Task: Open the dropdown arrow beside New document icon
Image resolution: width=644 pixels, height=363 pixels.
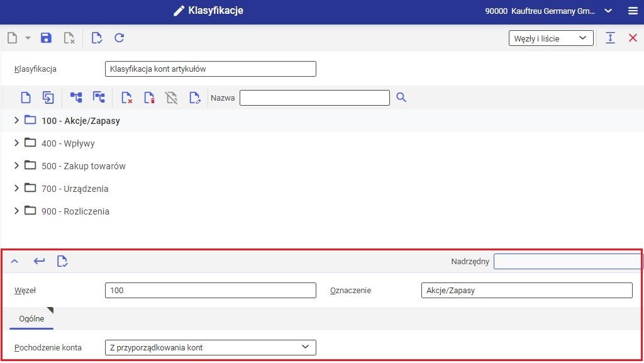Action: pos(28,38)
